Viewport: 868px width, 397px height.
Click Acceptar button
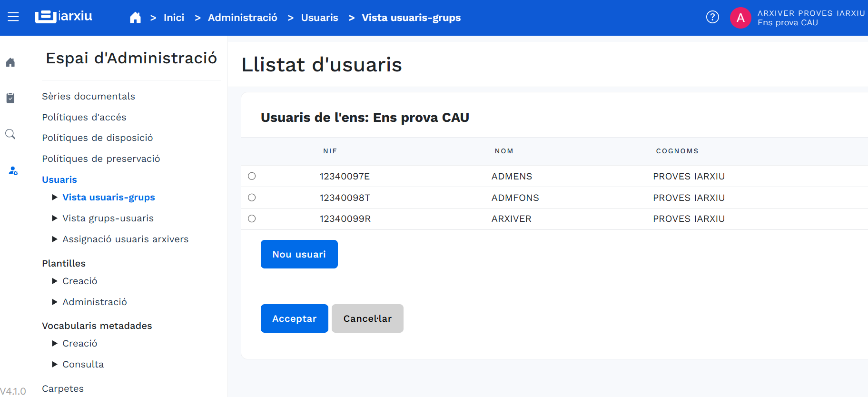(x=295, y=318)
